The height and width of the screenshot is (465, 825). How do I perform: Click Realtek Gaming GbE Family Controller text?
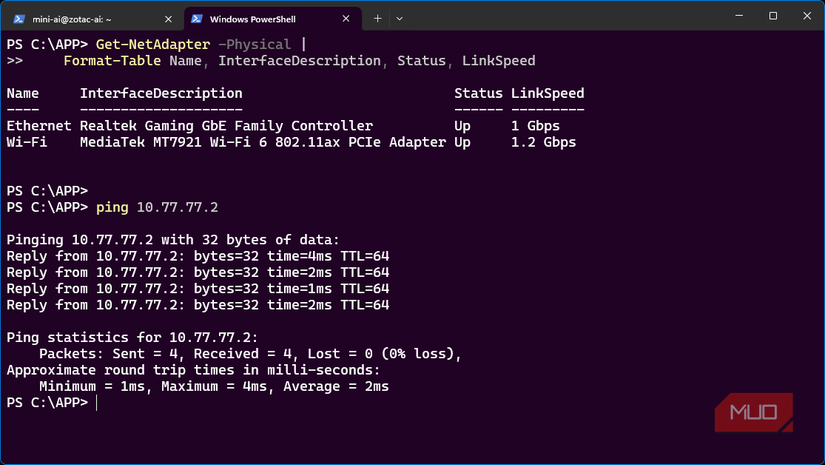(x=226, y=126)
